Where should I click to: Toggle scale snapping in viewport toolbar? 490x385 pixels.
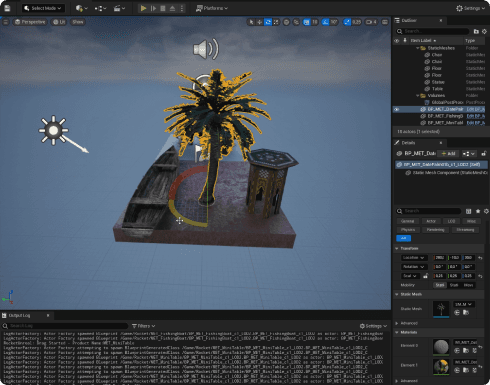click(x=347, y=22)
